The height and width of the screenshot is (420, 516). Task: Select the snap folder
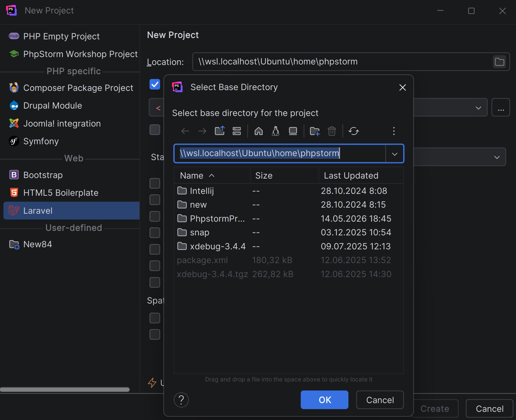[x=289, y=232]
